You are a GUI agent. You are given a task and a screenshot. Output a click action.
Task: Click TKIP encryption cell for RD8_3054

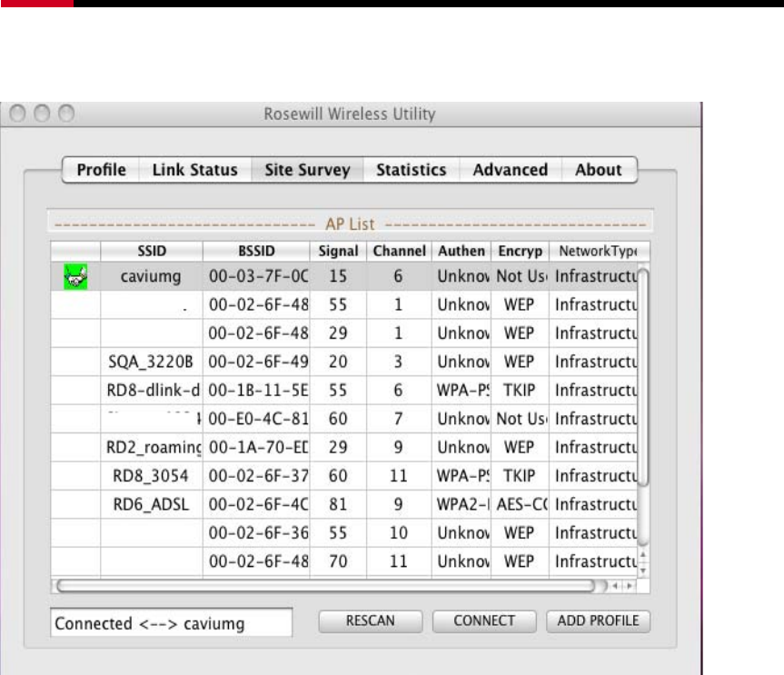point(520,476)
